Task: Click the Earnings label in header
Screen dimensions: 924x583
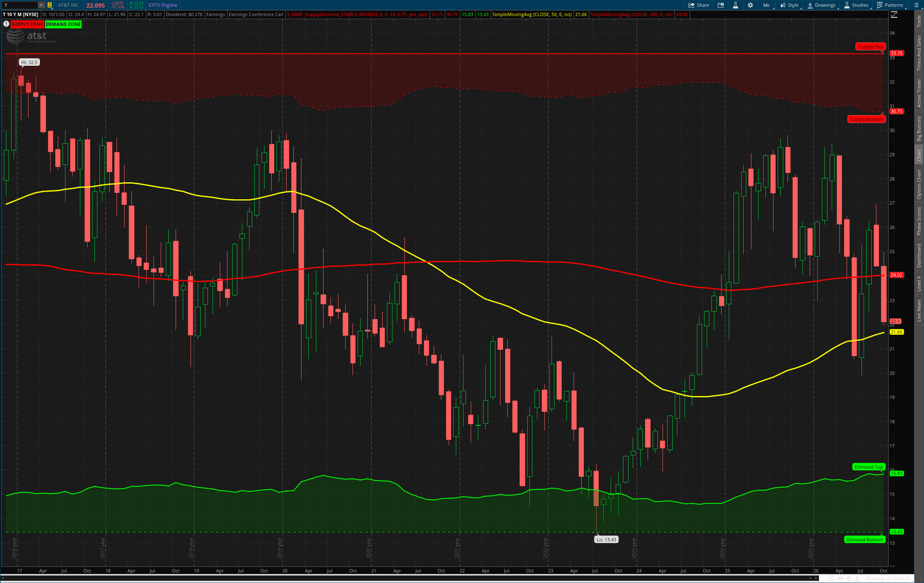Action: (215, 14)
